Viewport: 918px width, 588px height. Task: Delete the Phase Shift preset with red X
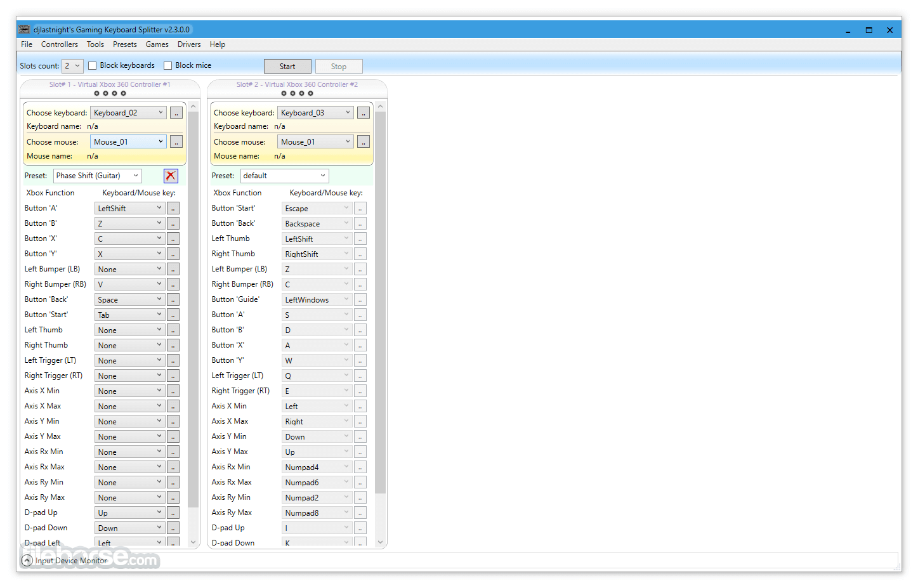171,176
